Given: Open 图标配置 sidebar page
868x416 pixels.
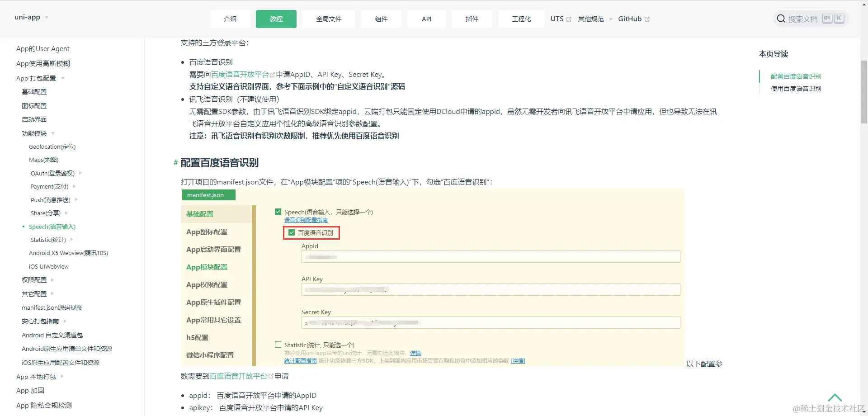Looking at the screenshot, I should coord(34,106).
